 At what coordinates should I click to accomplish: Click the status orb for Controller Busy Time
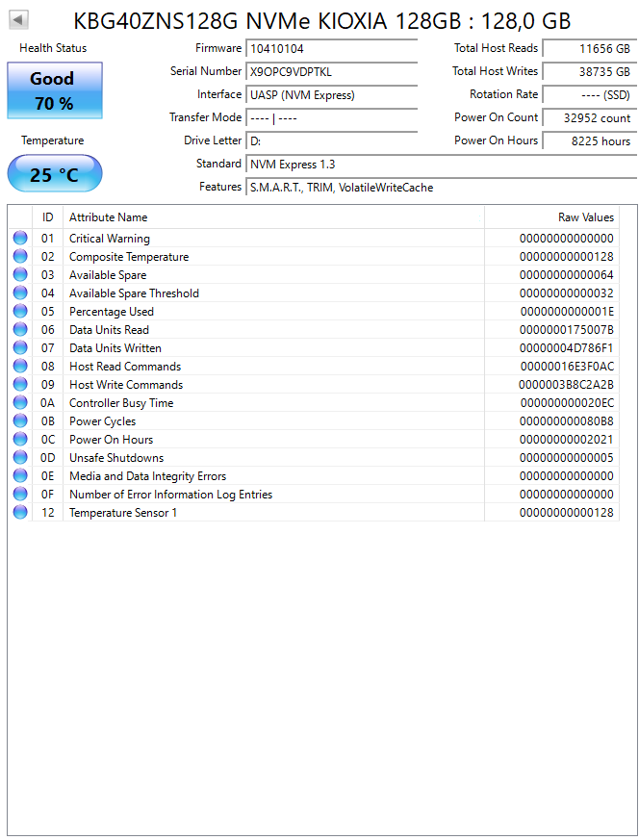(20, 402)
